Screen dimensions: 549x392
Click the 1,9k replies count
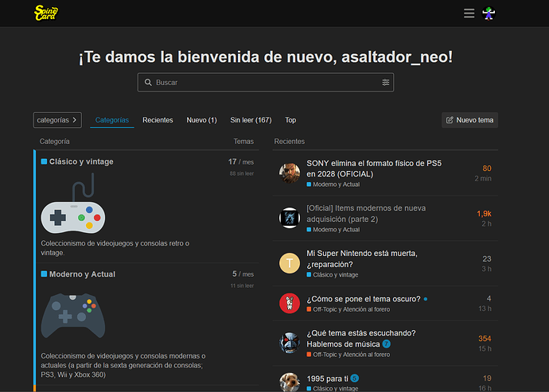[x=484, y=214]
